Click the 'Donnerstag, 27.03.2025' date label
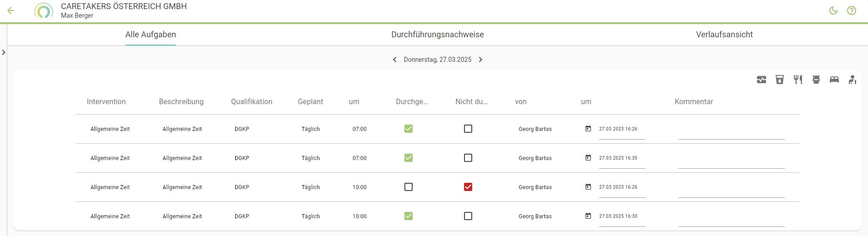868x236 pixels. (437, 60)
